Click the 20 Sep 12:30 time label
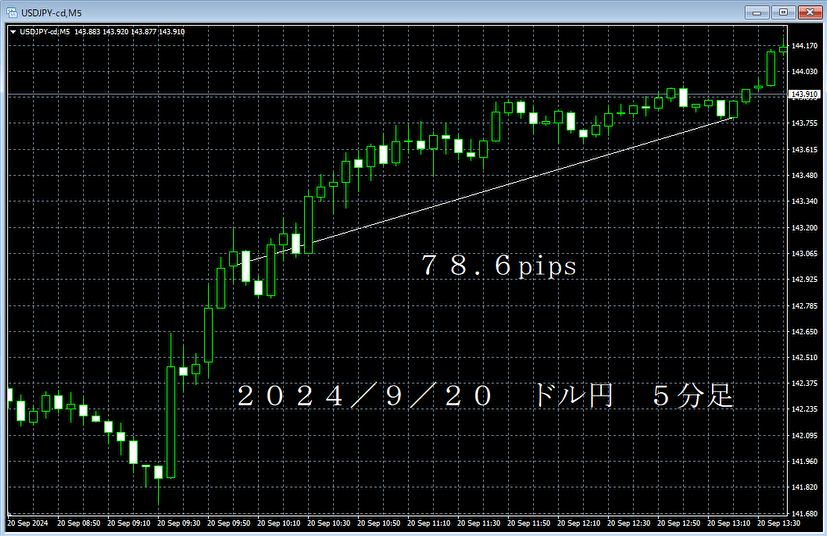The image size is (827, 536). click(x=629, y=523)
